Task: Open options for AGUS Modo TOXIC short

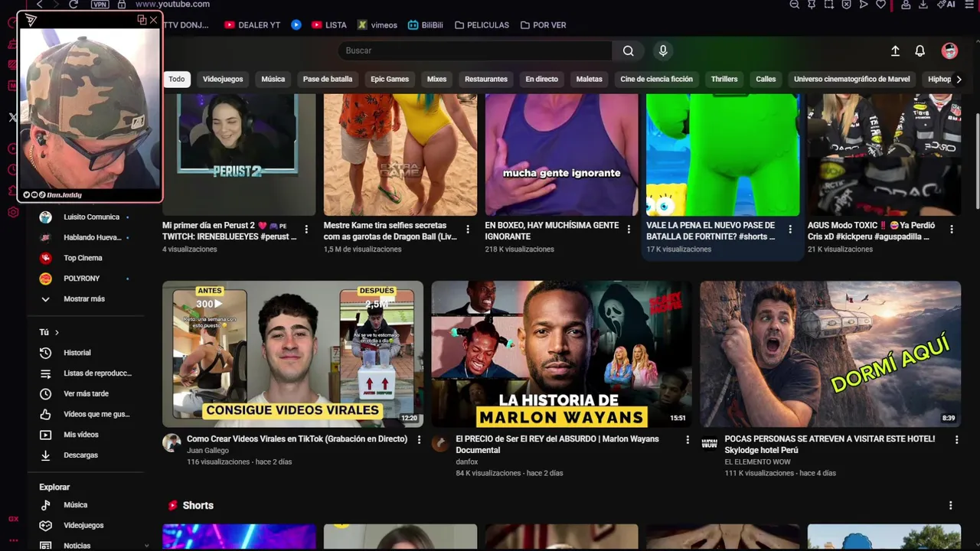Action: coord(952,229)
